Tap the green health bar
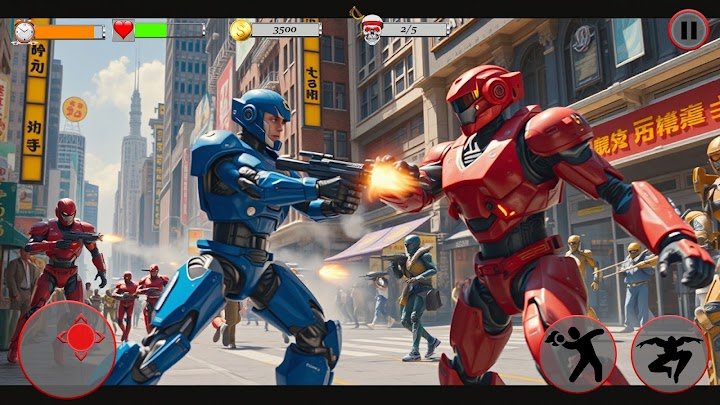The width and height of the screenshot is (720, 405). point(169,30)
